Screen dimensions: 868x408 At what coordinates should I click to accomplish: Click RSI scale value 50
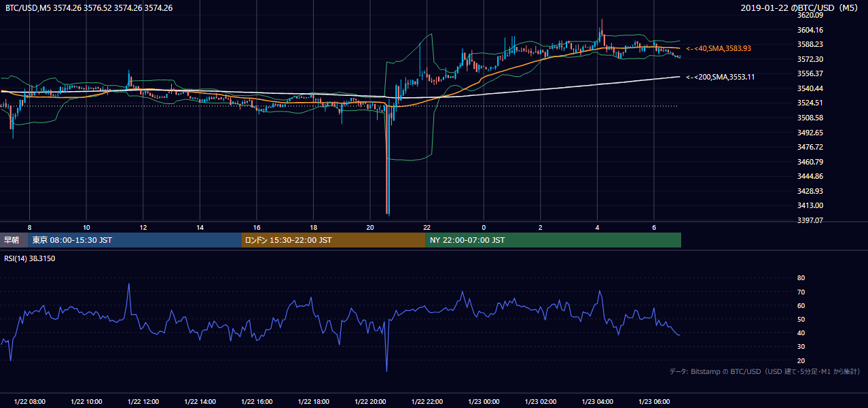[x=801, y=319]
